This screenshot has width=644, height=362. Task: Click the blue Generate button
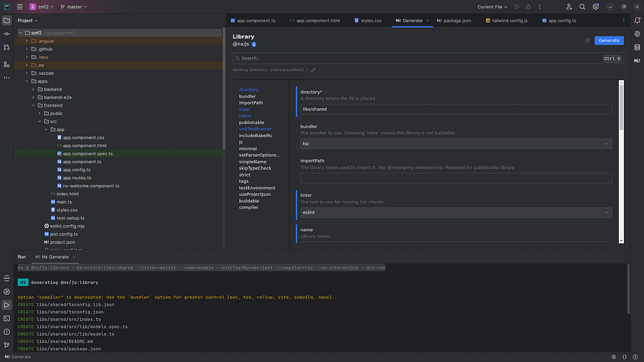609,40
